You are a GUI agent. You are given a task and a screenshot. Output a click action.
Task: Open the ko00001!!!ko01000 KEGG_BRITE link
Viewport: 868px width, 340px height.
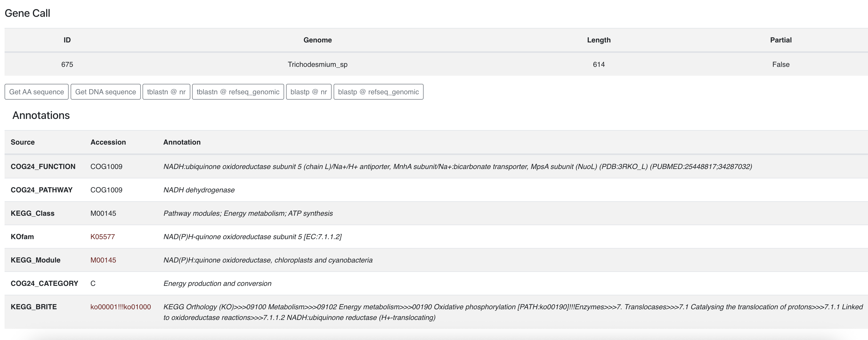pos(120,307)
